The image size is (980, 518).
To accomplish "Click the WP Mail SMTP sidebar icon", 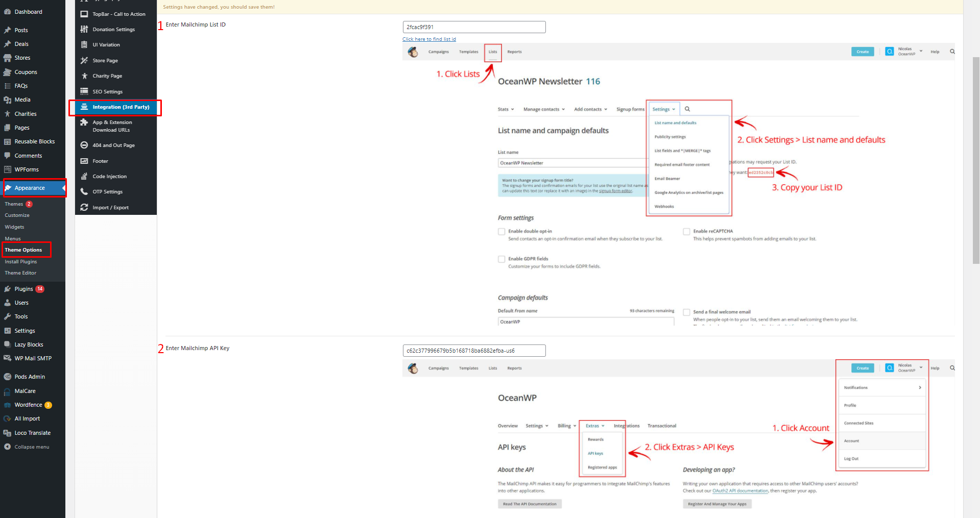I will tap(8, 358).
